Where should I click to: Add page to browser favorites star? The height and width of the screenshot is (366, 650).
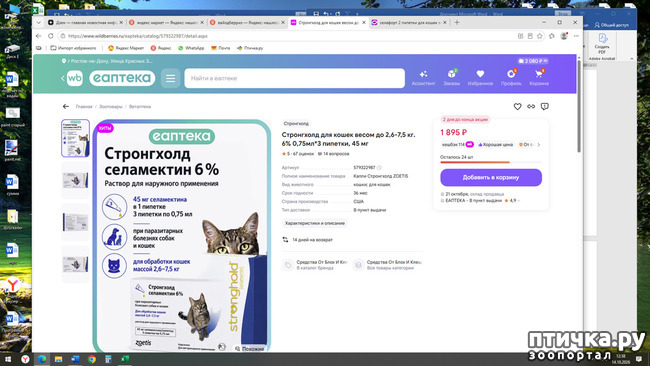click(x=540, y=36)
